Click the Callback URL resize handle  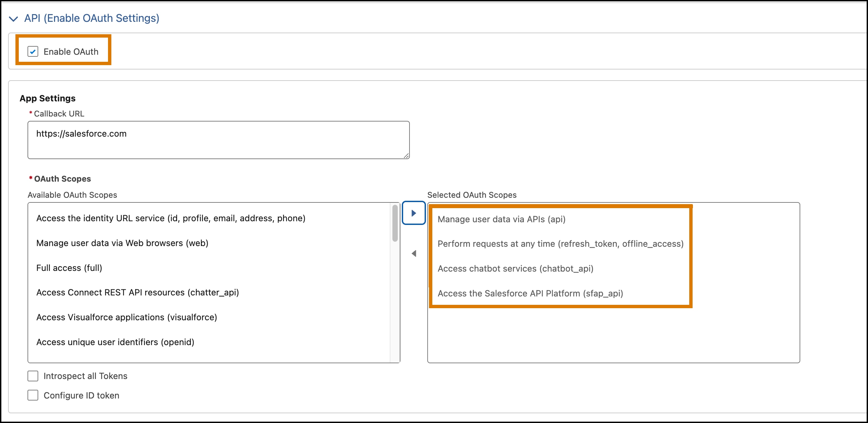click(x=406, y=156)
